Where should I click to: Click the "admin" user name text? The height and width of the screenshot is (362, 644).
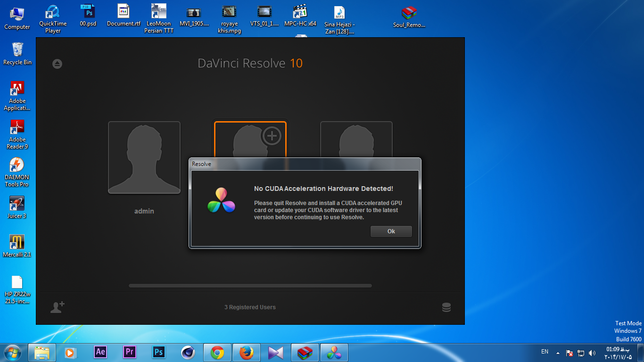point(144,211)
